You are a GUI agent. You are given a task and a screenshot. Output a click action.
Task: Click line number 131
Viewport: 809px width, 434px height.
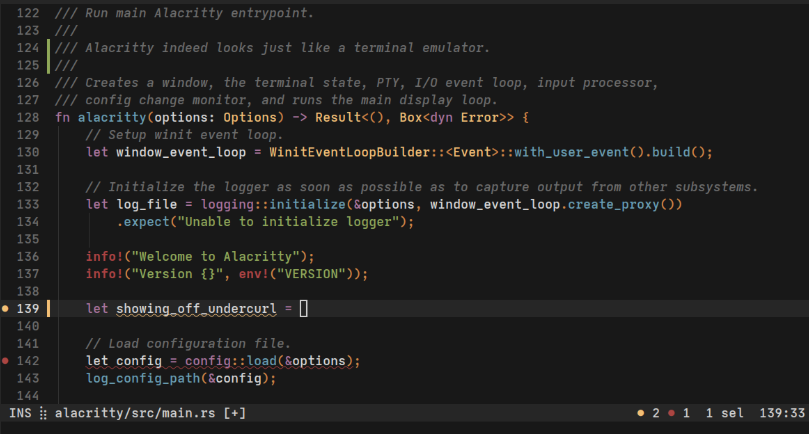click(x=28, y=169)
